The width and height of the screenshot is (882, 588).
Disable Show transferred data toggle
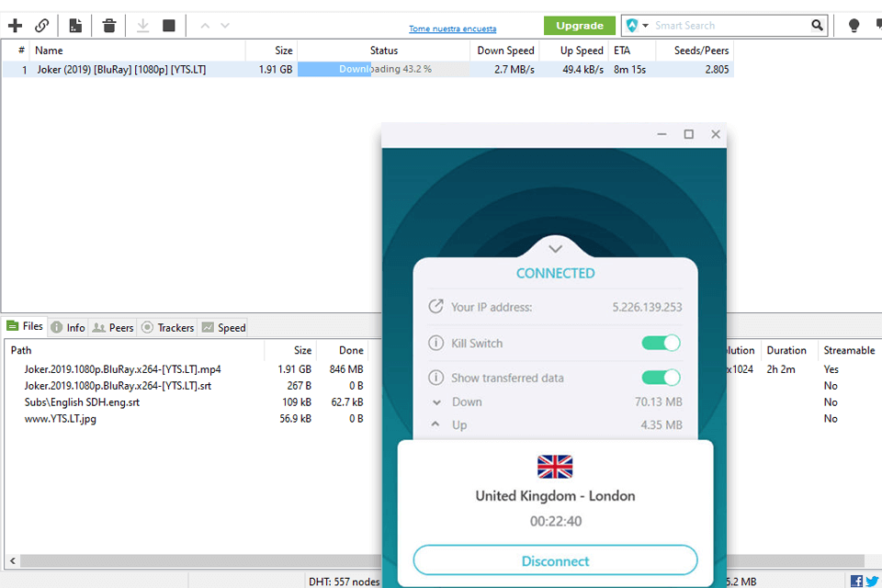[x=661, y=378]
